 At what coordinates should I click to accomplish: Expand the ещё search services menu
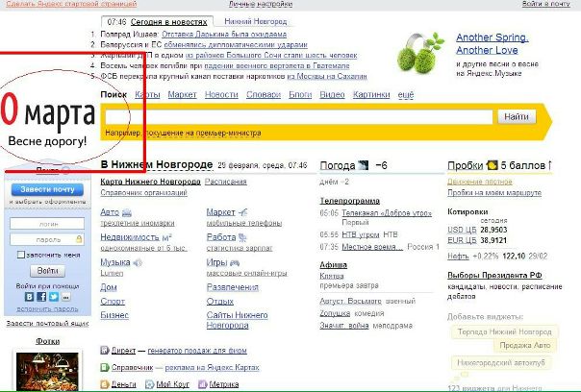pyautogui.click(x=405, y=95)
